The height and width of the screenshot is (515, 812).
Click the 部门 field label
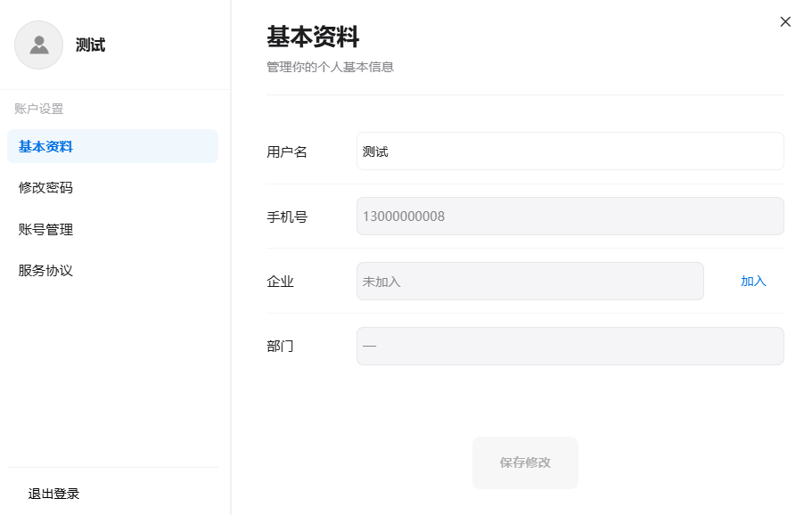[280, 347]
